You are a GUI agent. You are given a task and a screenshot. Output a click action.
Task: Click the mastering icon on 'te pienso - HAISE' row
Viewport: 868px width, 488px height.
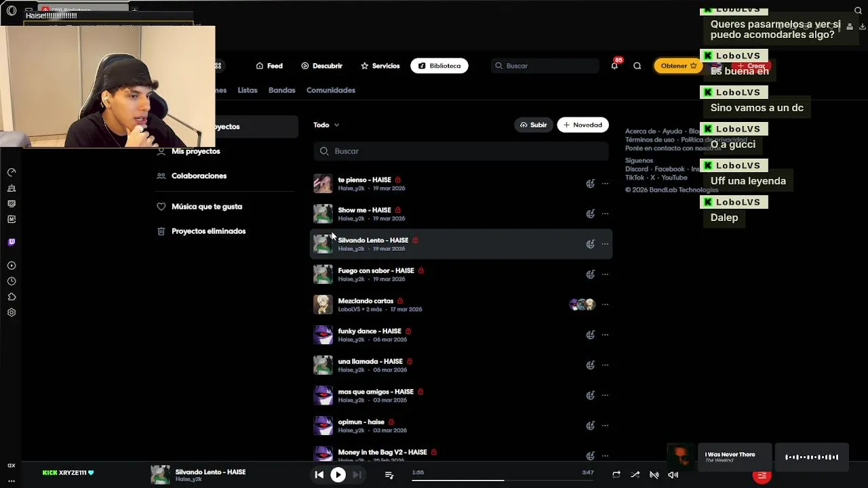(590, 184)
